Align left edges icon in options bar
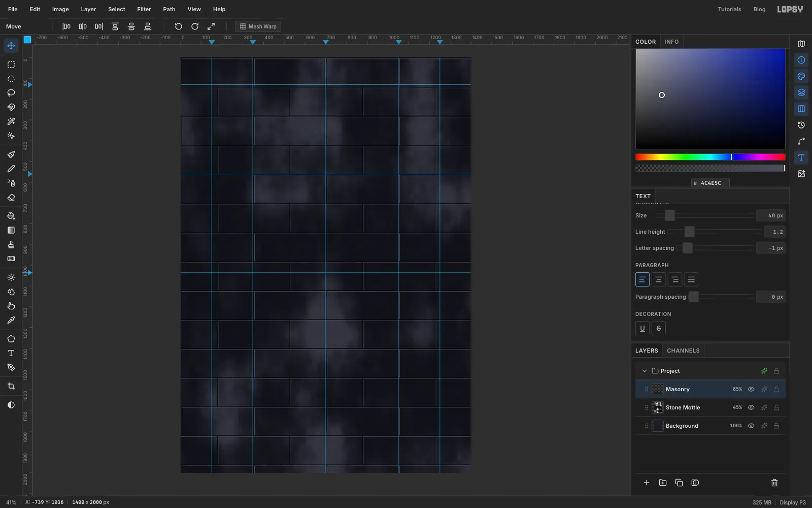 point(66,26)
